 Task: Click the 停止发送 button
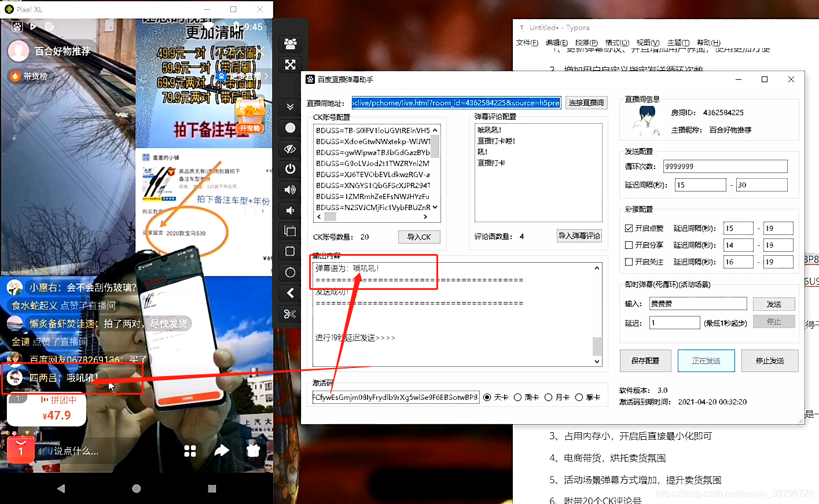point(770,360)
